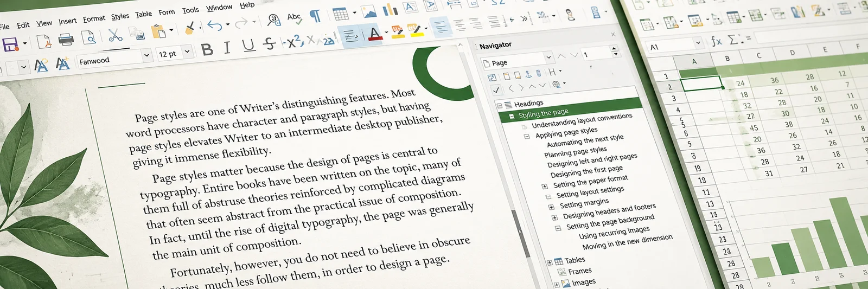This screenshot has height=289, width=868.
Task: Open the Styles menu
Action: [x=120, y=16]
